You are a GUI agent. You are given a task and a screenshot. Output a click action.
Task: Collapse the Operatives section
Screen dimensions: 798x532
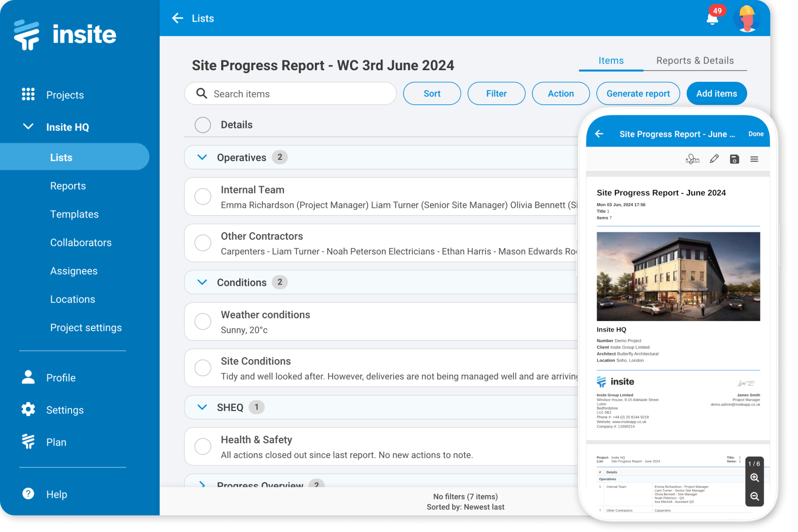[x=202, y=157]
